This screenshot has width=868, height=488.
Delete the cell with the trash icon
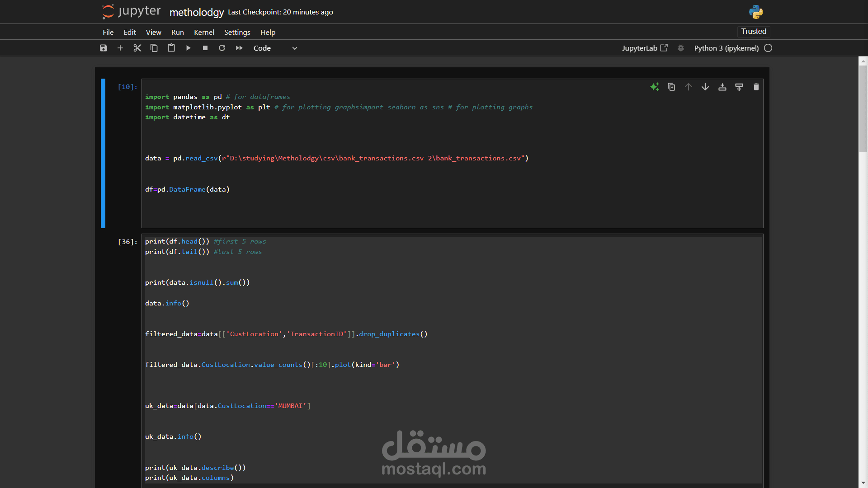pyautogui.click(x=756, y=87)
